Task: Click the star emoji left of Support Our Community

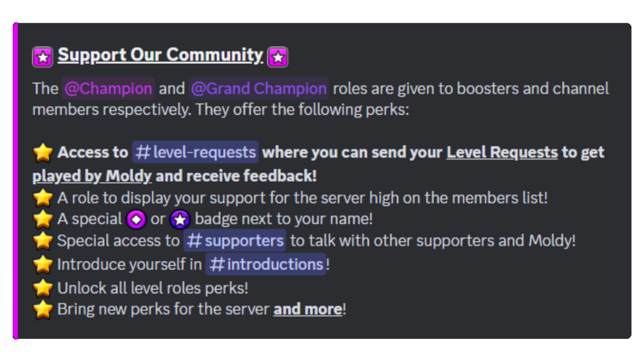Action: coord(42,57)
